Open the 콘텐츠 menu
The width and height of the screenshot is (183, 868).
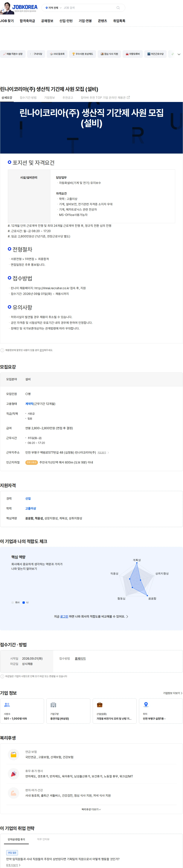point(102,21)
